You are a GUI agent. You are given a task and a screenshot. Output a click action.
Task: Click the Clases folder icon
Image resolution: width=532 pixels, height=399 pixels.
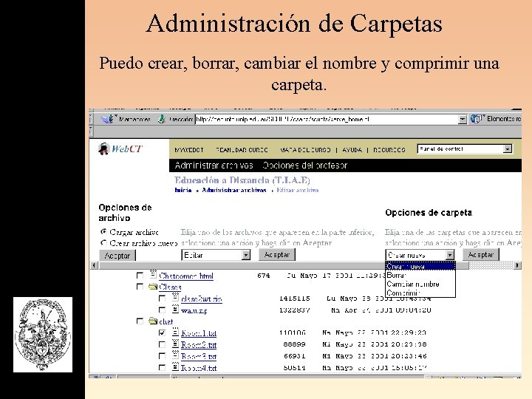153,287
